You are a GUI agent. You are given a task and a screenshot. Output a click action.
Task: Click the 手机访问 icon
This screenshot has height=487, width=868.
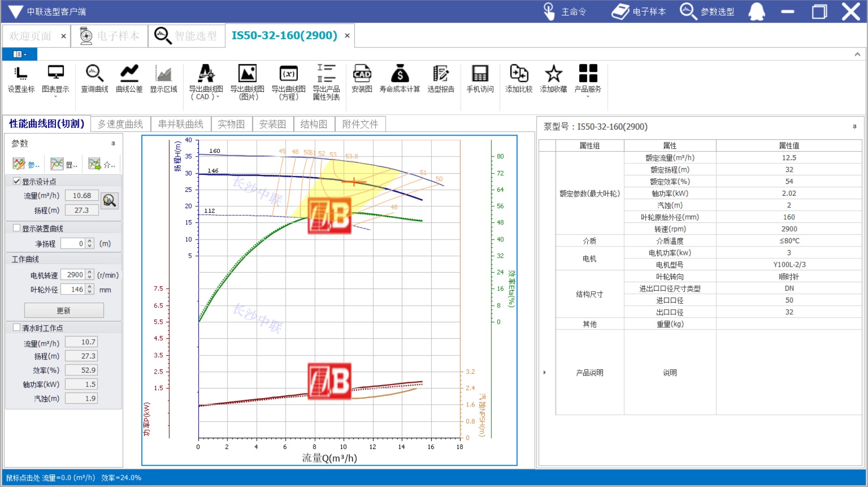[480, 80]
